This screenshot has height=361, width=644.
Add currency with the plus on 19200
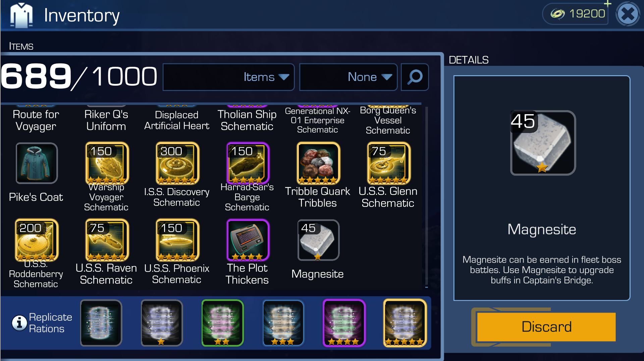coord(607,4)
